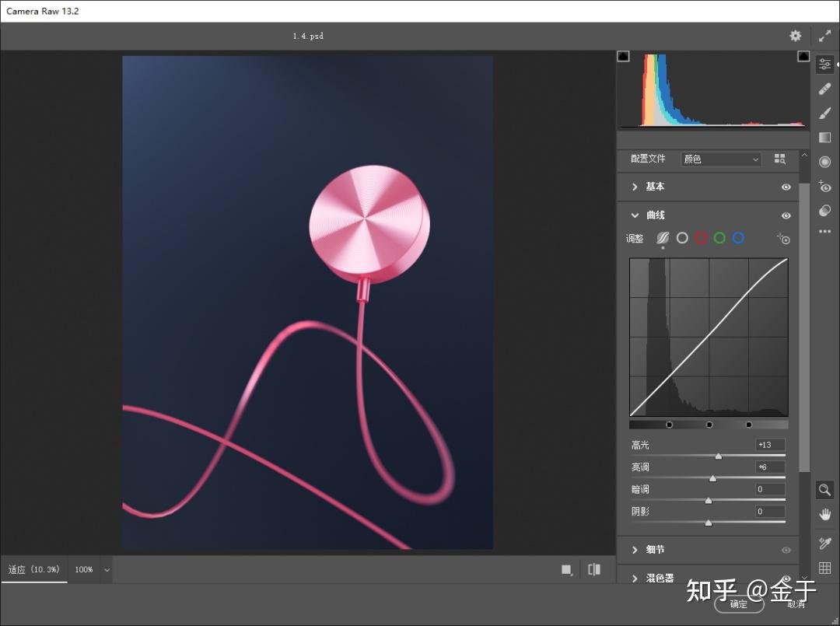Pick the Radial Filter tool
Viewport: 840px width, 626px height.
(825, 162)
